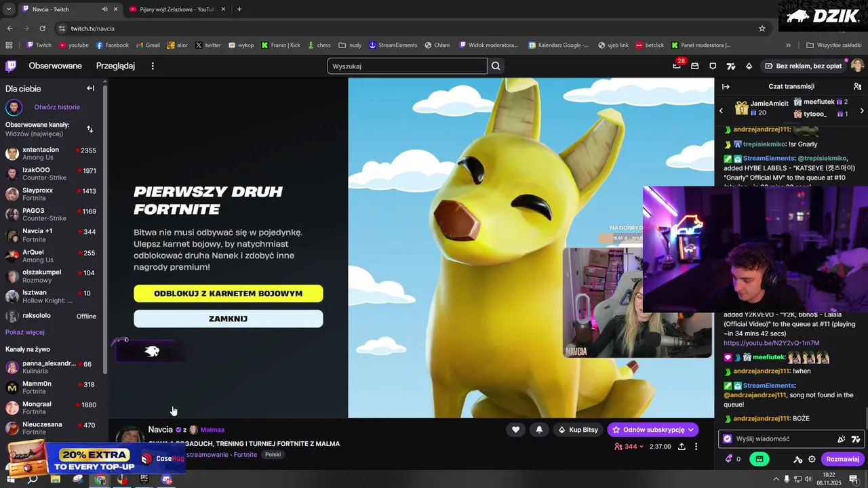This screenshot has width=868, height=488.
Task: Toggle the notification bell for Navcia
Action: 539,430
